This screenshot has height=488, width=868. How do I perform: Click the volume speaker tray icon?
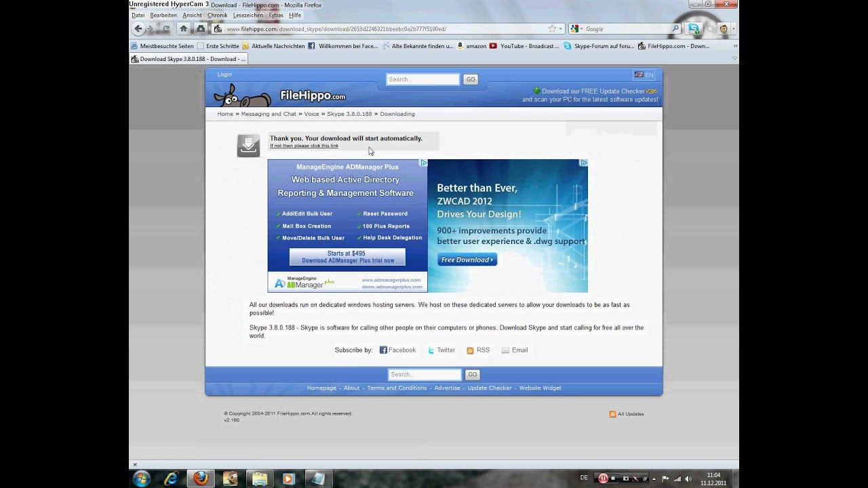point(688,479)
